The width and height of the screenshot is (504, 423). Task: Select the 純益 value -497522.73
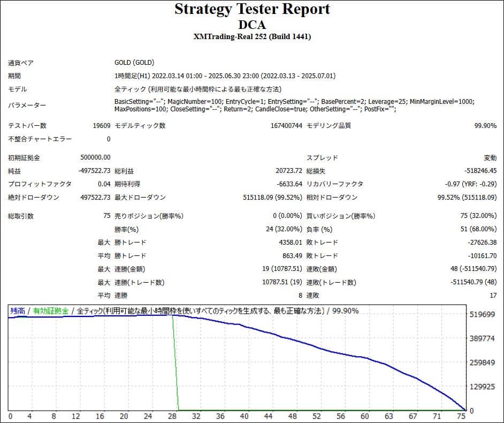pos(95,171)
